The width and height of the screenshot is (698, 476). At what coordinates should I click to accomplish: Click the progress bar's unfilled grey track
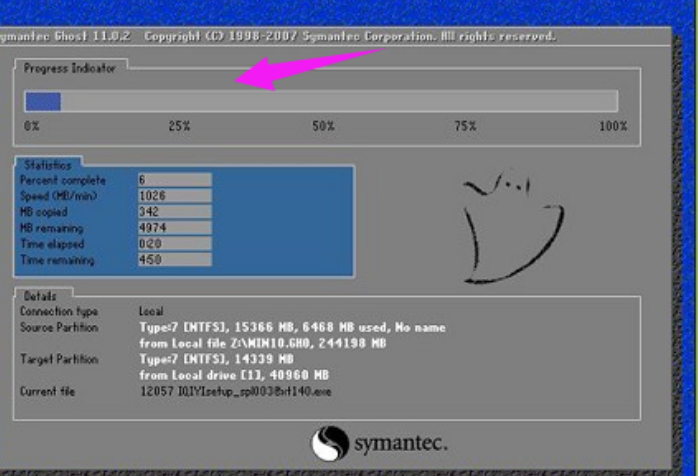pyautogui.click(x=339, y=102)
